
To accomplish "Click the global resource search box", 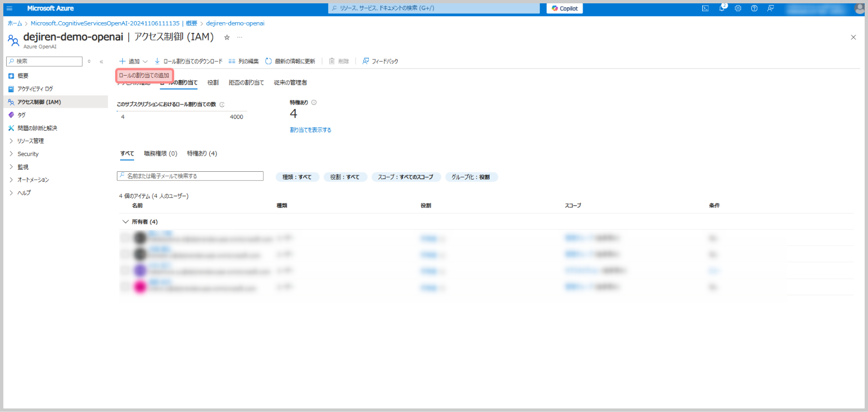I will click(434, 8).
